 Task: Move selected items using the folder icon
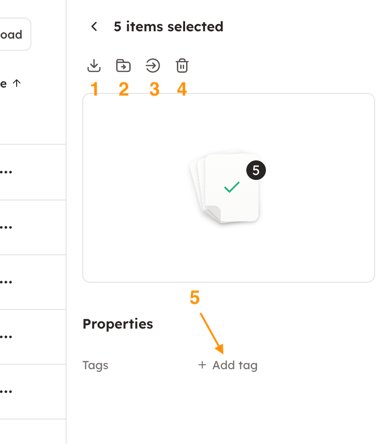click(123, 66)
